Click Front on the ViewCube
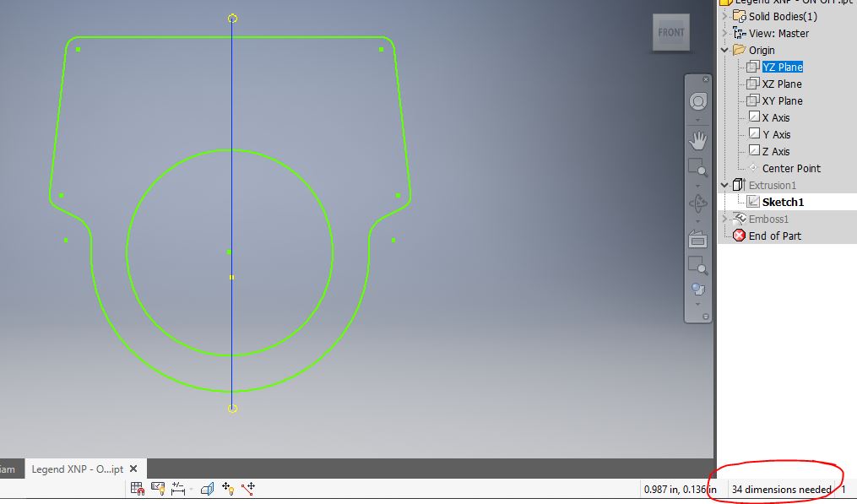The width and height of the screenshot is (857, 504). point(670,32)
